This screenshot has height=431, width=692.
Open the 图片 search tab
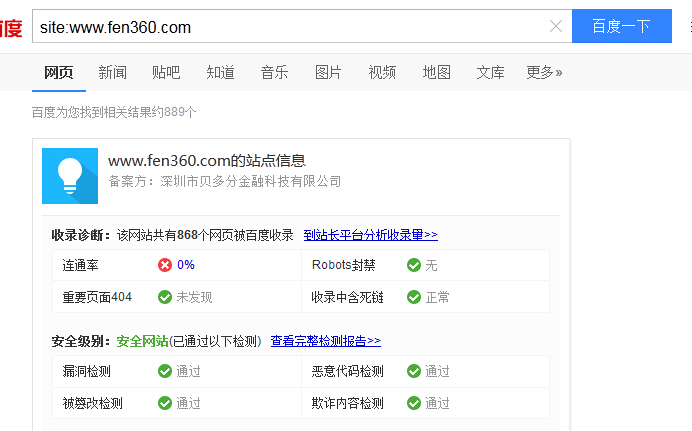click(328, 72)
